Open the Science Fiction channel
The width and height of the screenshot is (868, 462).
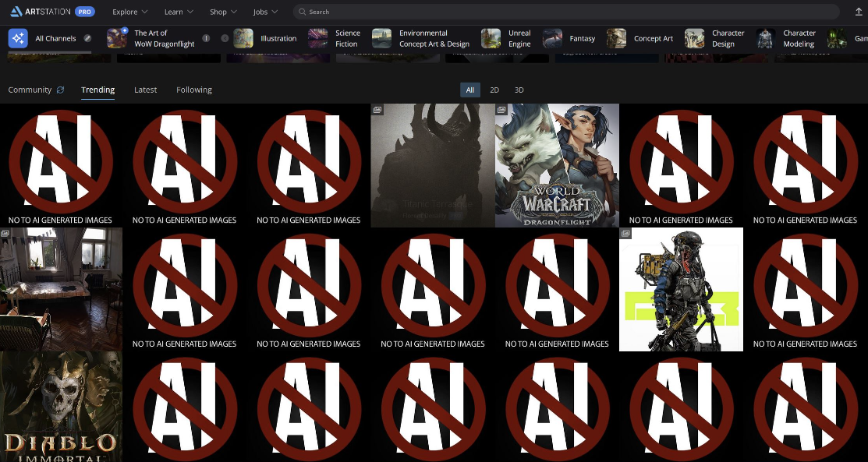coord(347,38)
